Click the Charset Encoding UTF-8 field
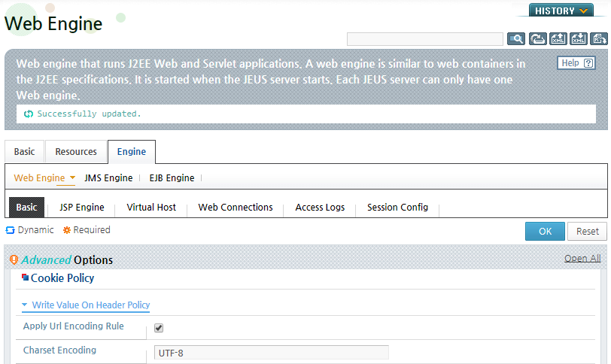This screenshot has height=364, width=611. coord(272,353)
